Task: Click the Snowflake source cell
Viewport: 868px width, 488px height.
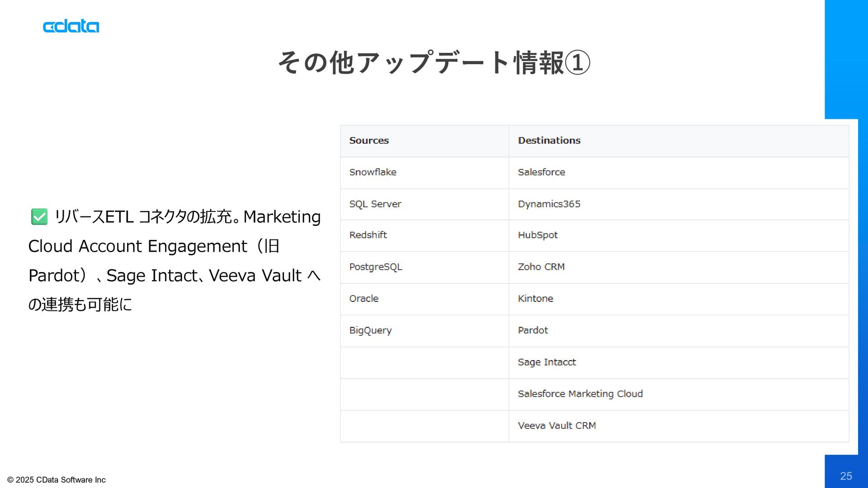Action: click(x=373, y=172)
